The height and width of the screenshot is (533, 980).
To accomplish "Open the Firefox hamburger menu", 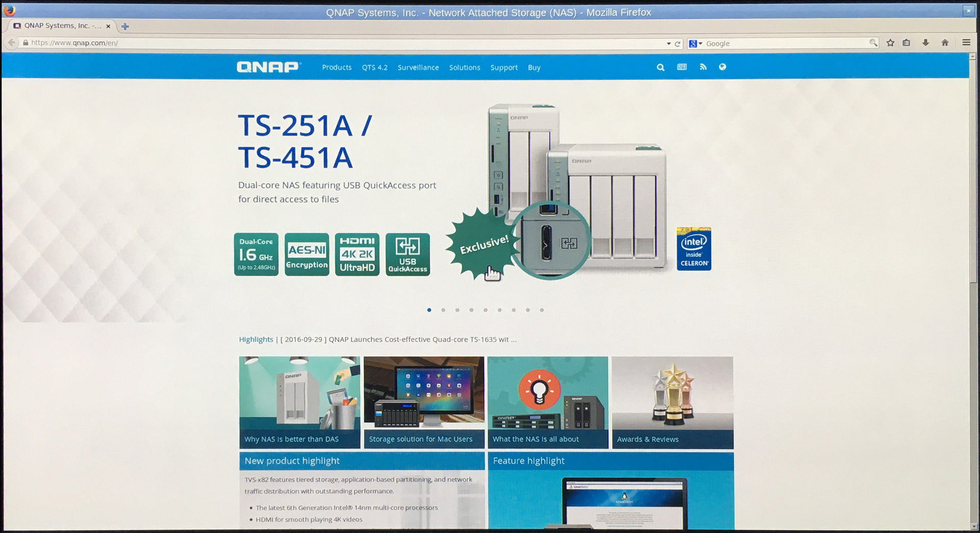I will 966,43.
